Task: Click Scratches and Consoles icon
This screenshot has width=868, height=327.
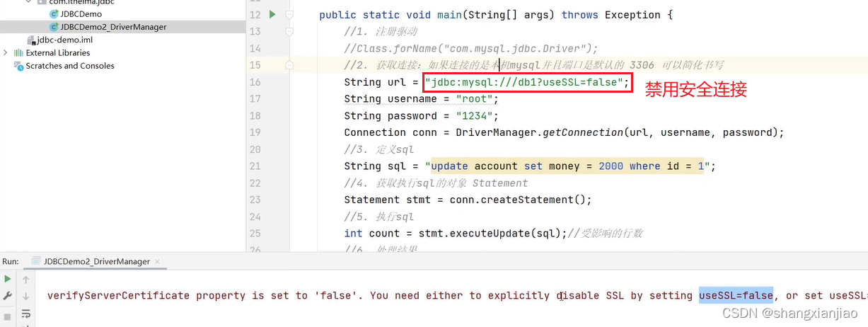Action: pyautogui.click(x=19, y=65)
